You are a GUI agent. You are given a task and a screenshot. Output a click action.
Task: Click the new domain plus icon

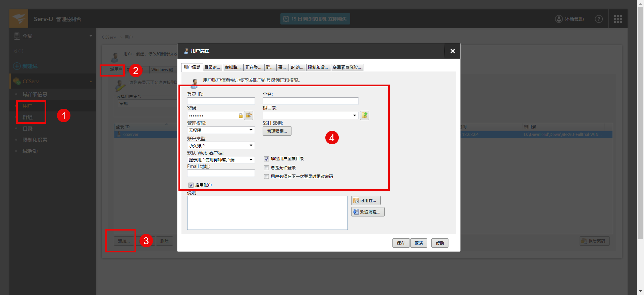click(17, 66)
